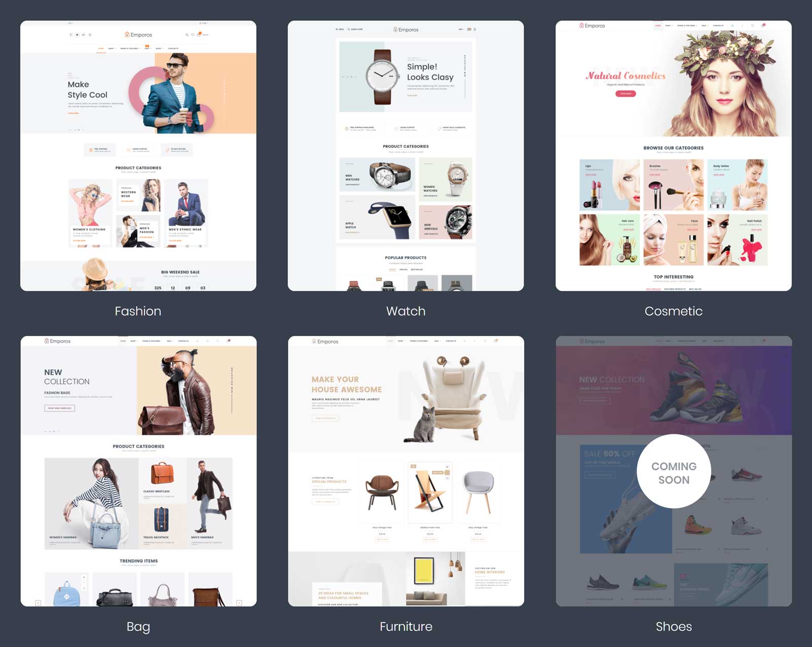Click the red button under Natural Cosmetics
This screenshot has width=812, height=647.
(625, 94)
